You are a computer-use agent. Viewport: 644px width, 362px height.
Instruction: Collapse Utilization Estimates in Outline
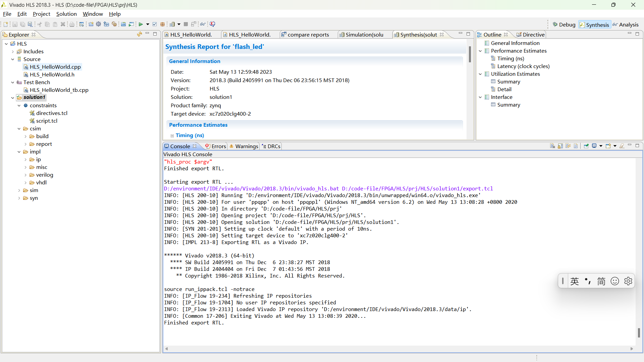480,74
